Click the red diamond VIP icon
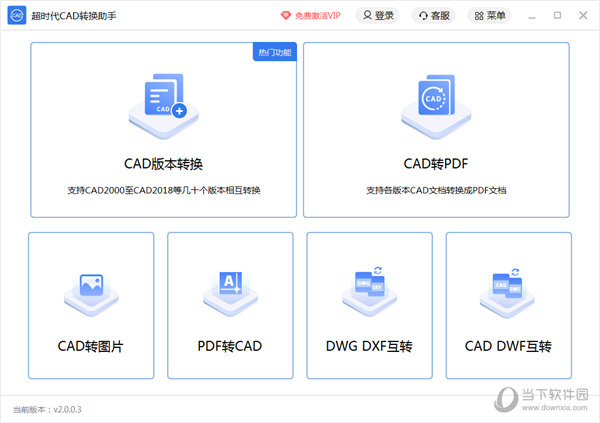Image resolution: width=600 pixels, height=423 pixels. click(286, 16)
